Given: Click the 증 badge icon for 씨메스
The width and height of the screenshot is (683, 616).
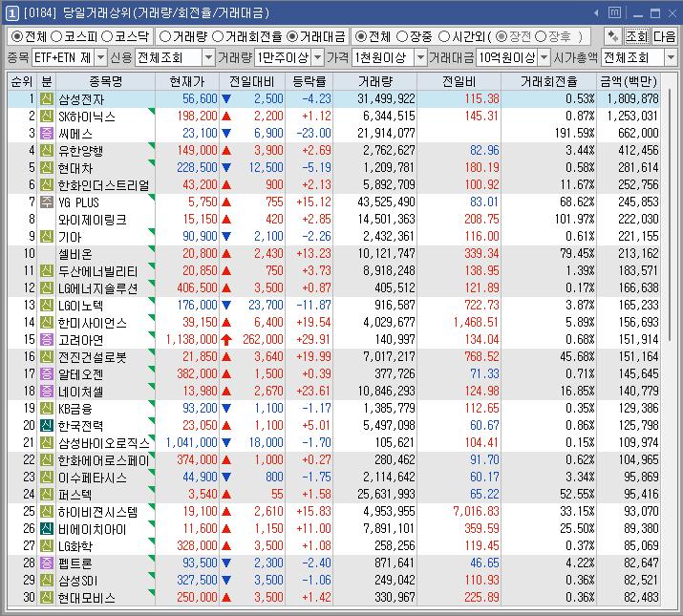Looking at the screenshot, I should click(47, 134).
